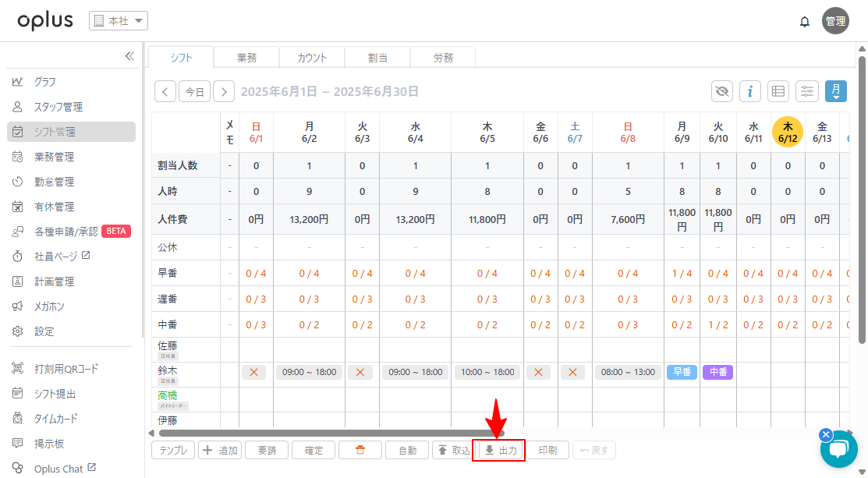The image size is (868, 478).
Task: Toggle the hidden-eye visibility icon
Action: click(722, 91)
